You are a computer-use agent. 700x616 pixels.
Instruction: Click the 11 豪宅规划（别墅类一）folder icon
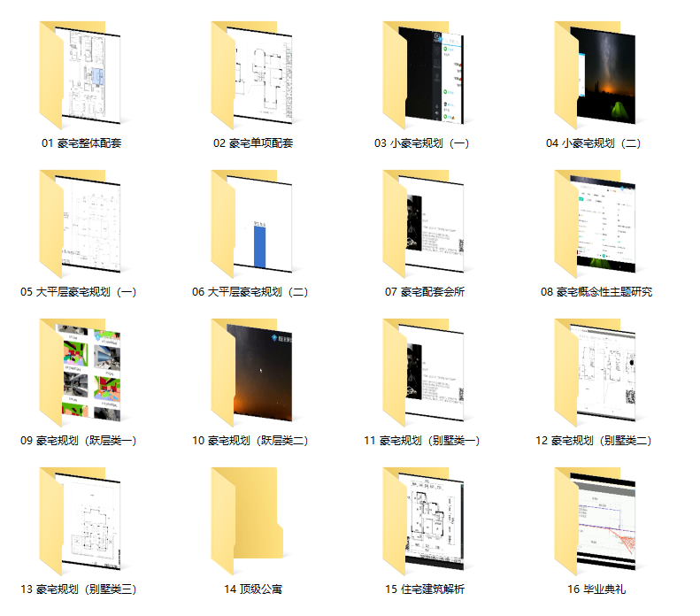(x=423, y=373)
